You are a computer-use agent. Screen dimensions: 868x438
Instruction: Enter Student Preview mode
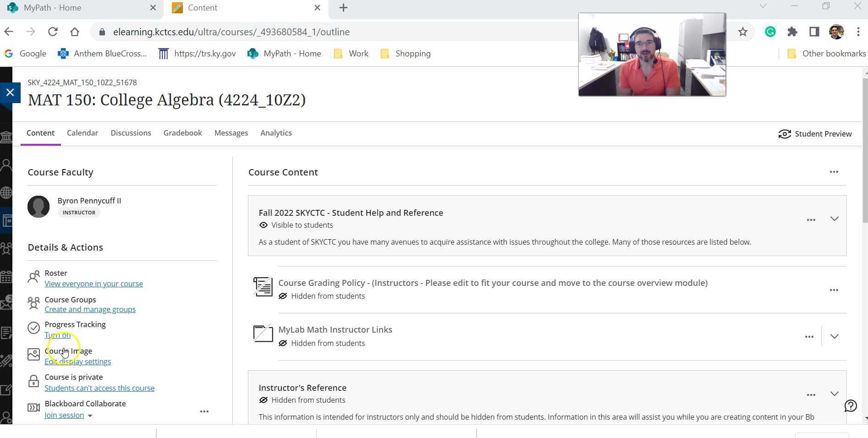[815, 134]
